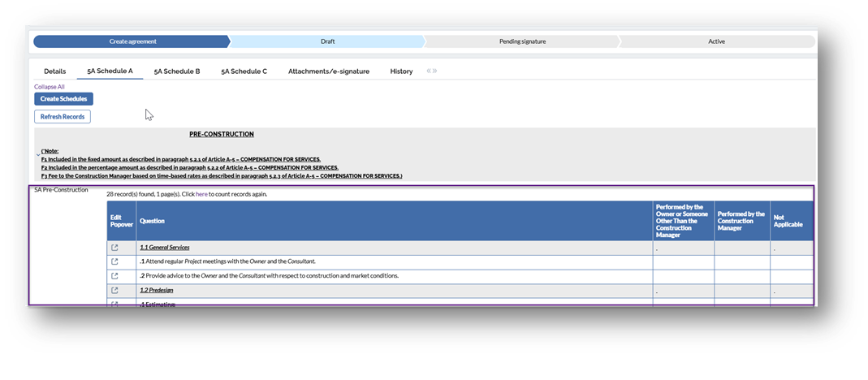Open edit popover for 1.2 Predesign row
Viewport: 868px width, 380px height.
tap(114, 290)
